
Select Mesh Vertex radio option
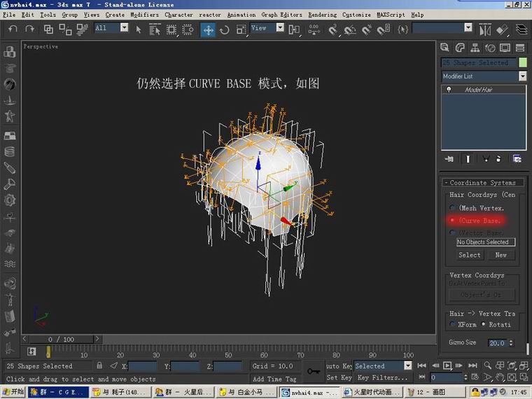(x=453, y=208)
